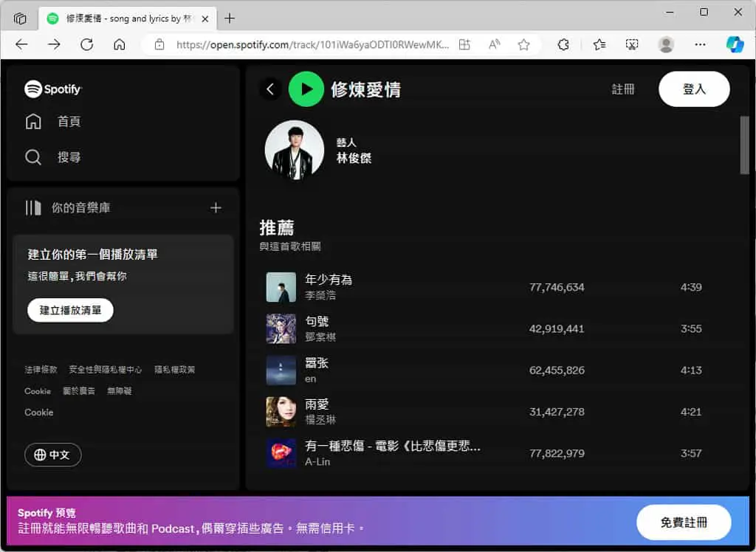The image size is (756, 552).
Task: Go back with the chevron button
Action: click(x=270, y=89)
